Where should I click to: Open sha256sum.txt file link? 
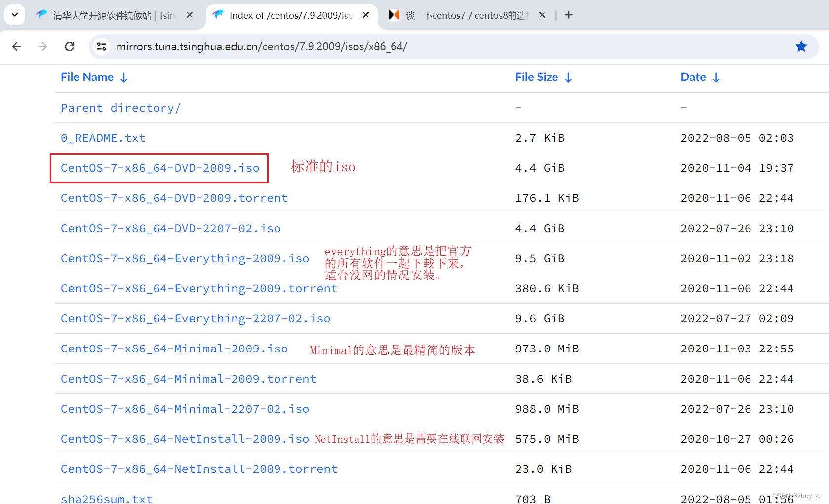coord(107,499)
